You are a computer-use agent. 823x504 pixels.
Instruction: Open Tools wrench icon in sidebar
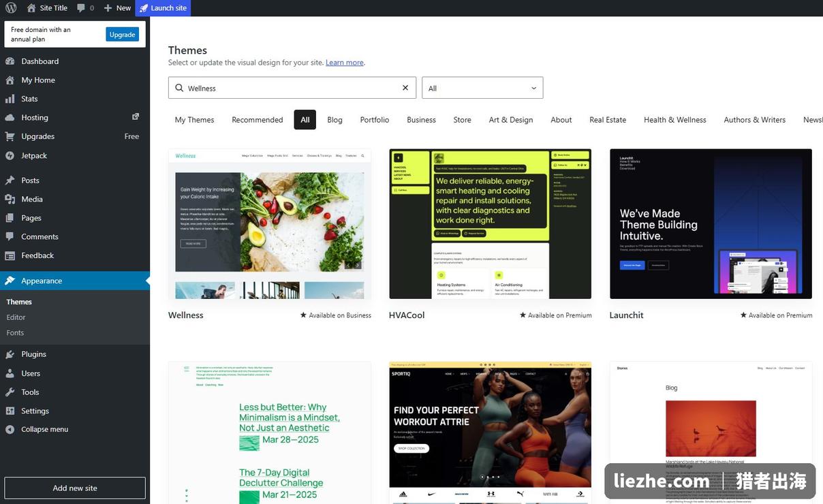click(10, 392)
